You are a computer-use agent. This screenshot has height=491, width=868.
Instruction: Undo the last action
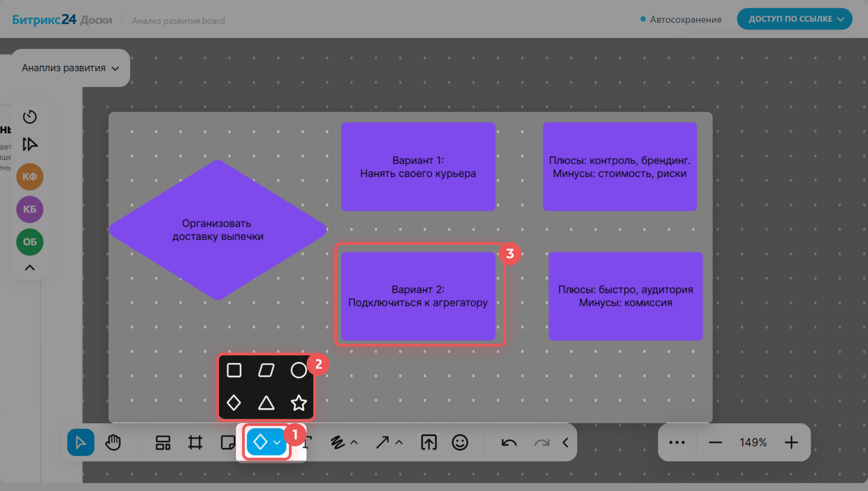(x=509, y=442)
